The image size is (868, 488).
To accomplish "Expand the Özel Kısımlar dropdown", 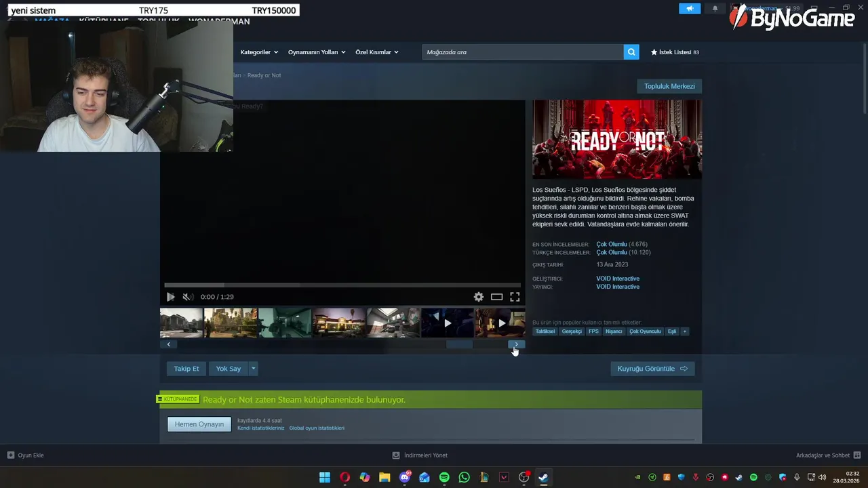I will (x=377, y=52).
